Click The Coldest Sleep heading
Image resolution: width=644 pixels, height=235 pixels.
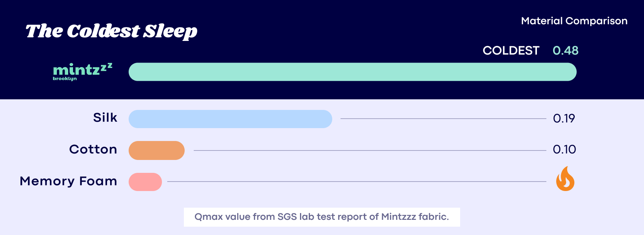(111, 31)
